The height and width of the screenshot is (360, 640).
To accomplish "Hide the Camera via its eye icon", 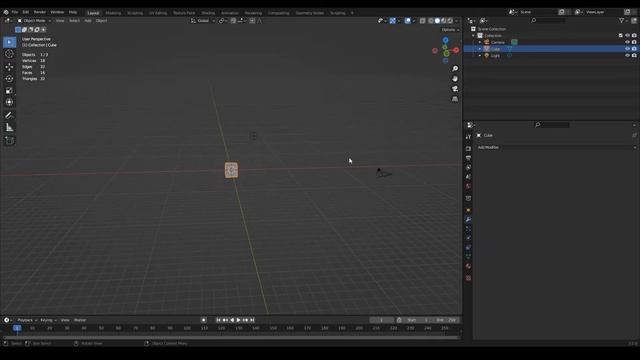I will (627, 42).
